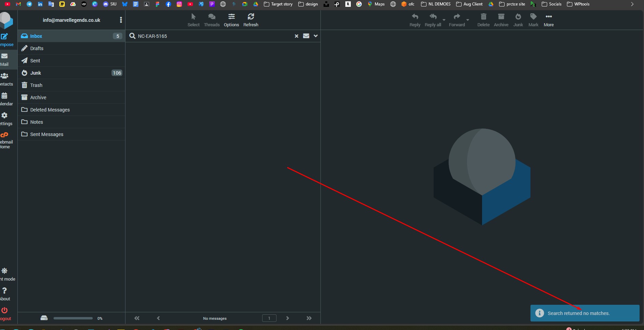Clear the NC-EAR-5165 search query
This screenshot has height=330, width=644.
point(296,36)
